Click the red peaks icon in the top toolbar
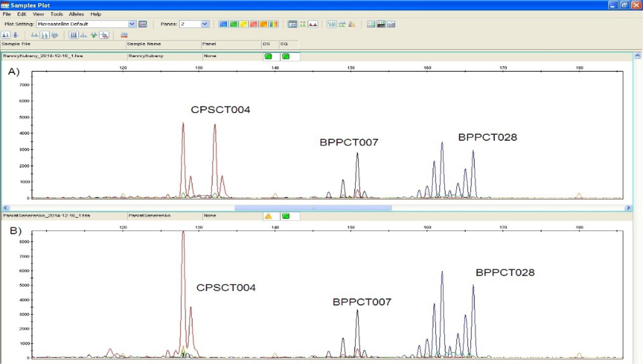643x364 pixels. click(313, 24)
